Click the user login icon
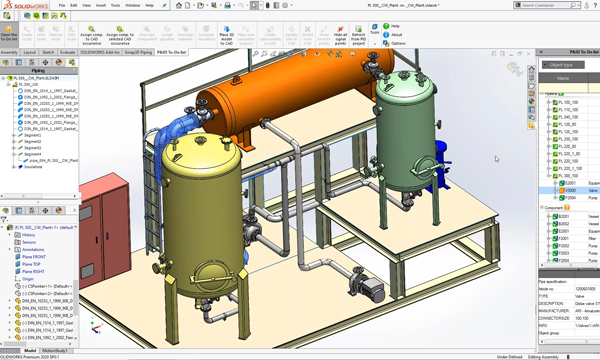This screenshot has width=600, height=360. (586, 5)
